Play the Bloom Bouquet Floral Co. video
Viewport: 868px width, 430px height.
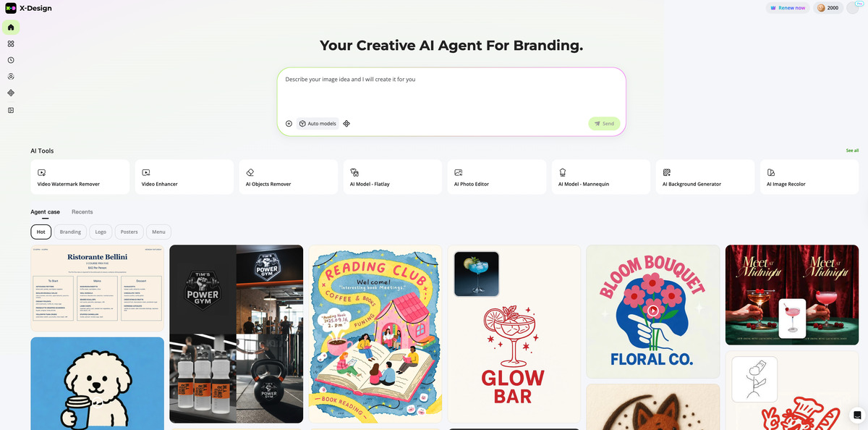tap(653, 311)
